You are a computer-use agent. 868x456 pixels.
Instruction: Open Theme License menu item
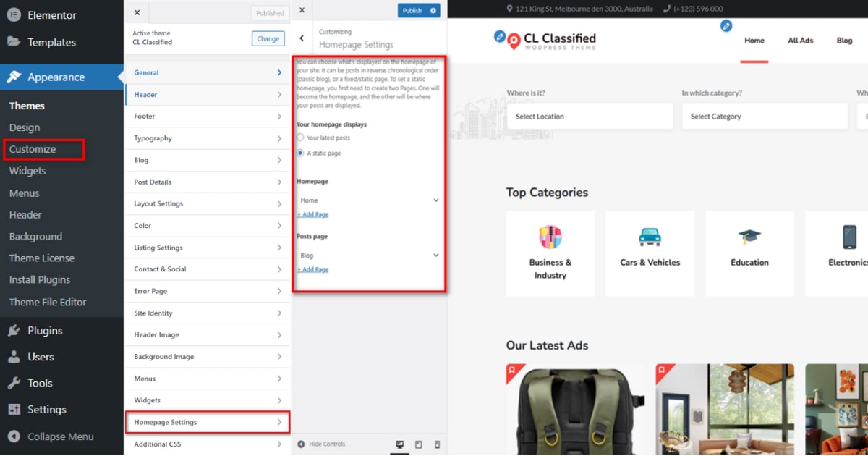pos(42,258)
